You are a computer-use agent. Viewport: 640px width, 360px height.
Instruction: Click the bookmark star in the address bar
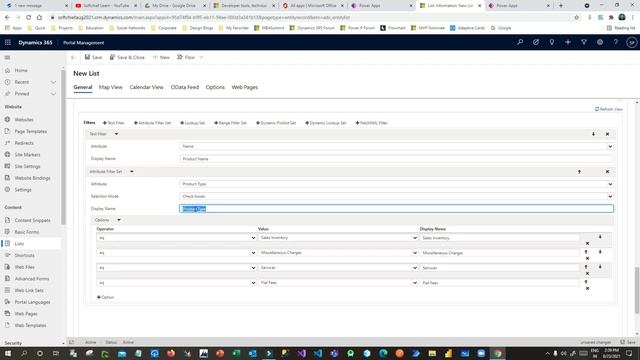click(576, 18)
